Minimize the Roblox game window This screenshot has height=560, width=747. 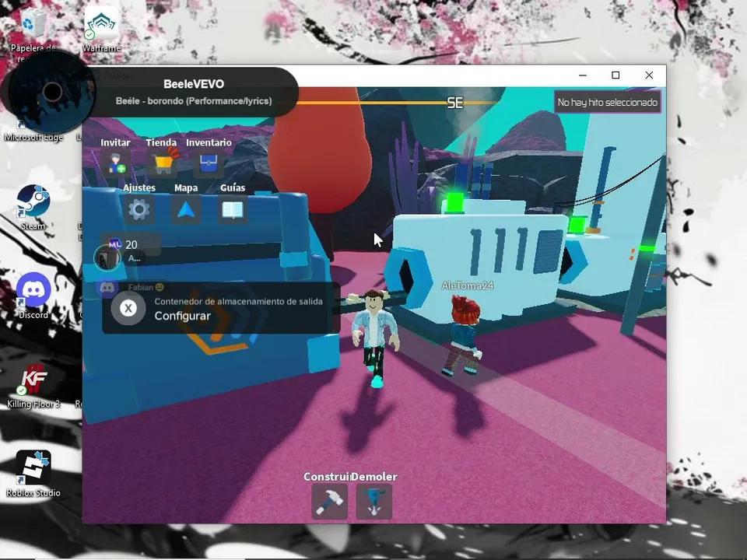pos(583,75)
